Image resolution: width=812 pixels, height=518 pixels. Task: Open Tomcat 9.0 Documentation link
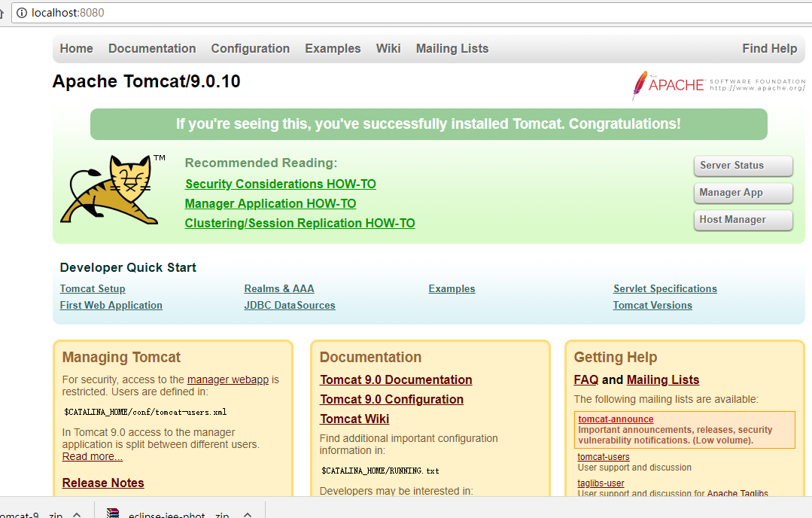[396, 379]
